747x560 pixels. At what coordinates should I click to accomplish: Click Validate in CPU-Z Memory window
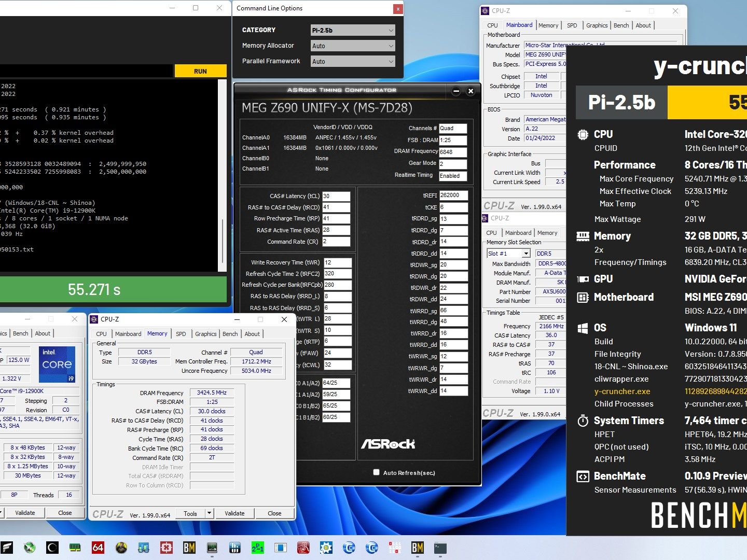pyautogui.click(x=234, y=513)
